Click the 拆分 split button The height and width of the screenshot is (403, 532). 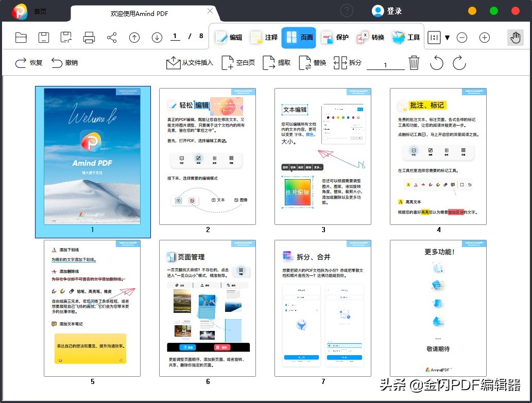tap(348, 63)
